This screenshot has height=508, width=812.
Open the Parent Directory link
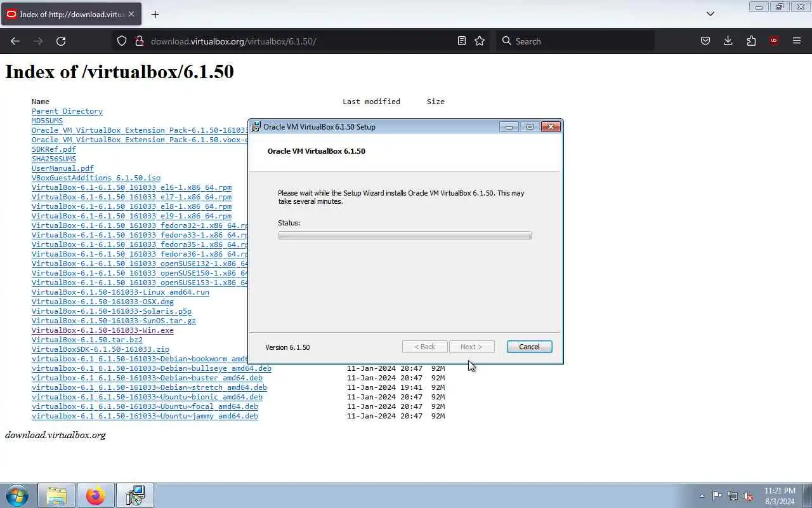click(x=67, y=111)
